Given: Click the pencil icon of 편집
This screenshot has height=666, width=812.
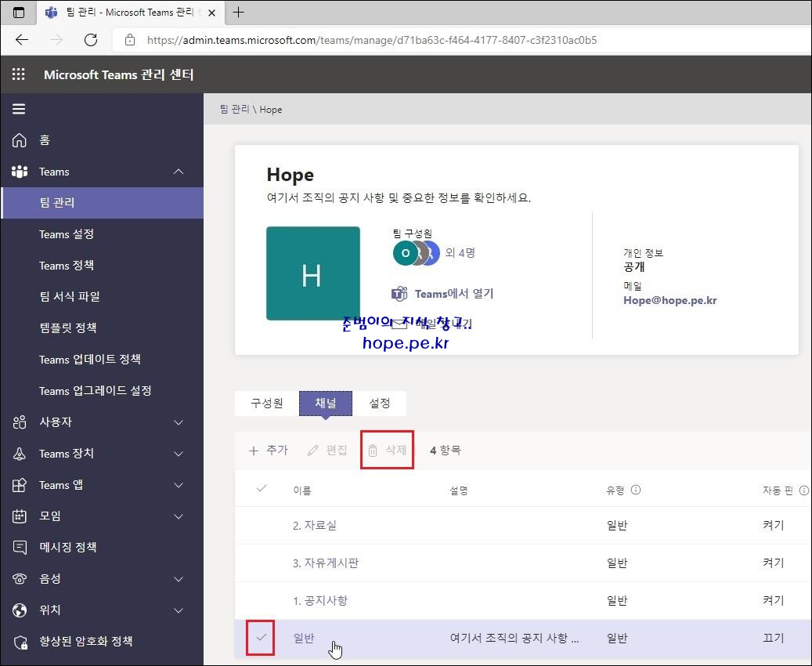Looking at the screenshot, I should point(312,451).
